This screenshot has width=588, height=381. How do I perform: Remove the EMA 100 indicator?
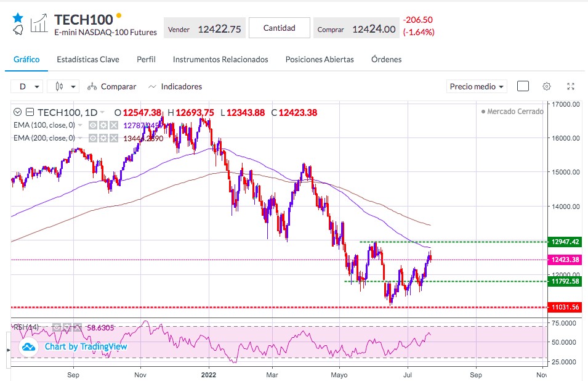[114, 125]
